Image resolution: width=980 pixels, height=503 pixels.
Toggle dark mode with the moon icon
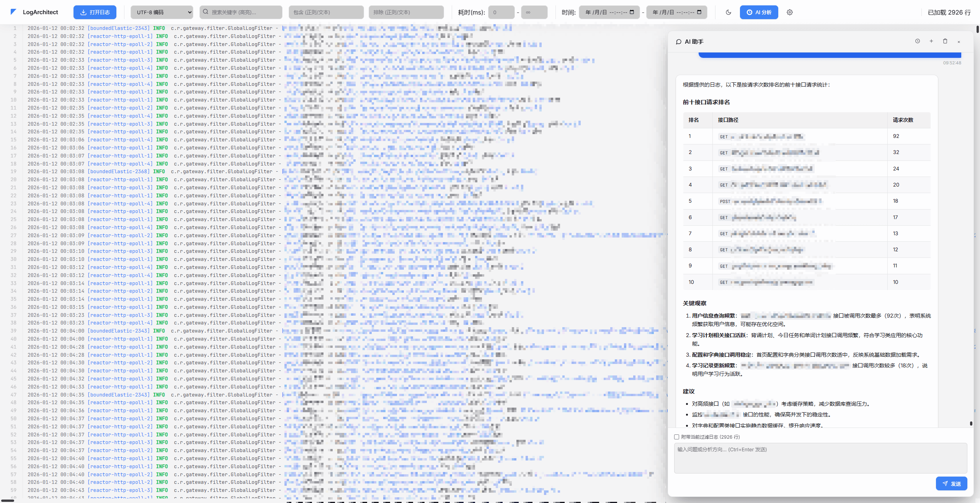pos(728,12)
